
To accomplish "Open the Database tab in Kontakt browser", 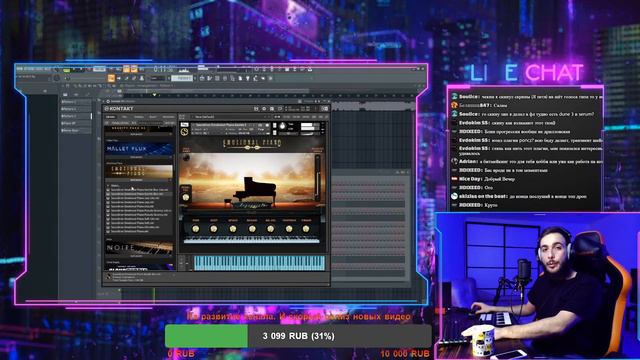I will [x=139, y=117].
